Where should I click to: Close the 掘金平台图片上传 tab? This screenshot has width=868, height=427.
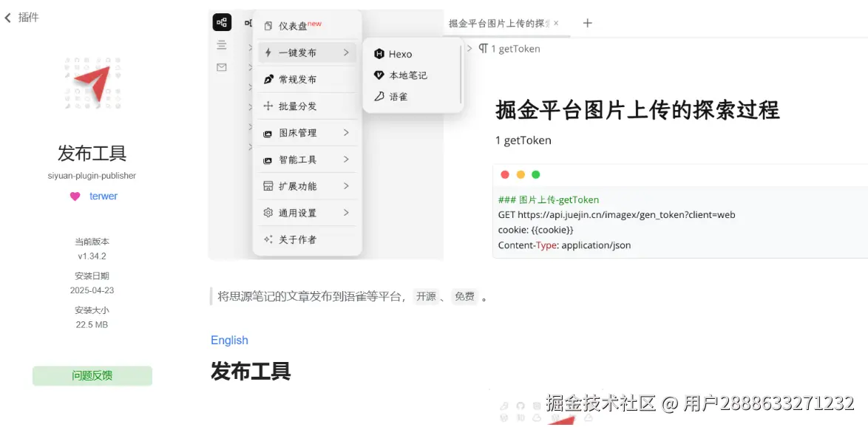[556, 23]
